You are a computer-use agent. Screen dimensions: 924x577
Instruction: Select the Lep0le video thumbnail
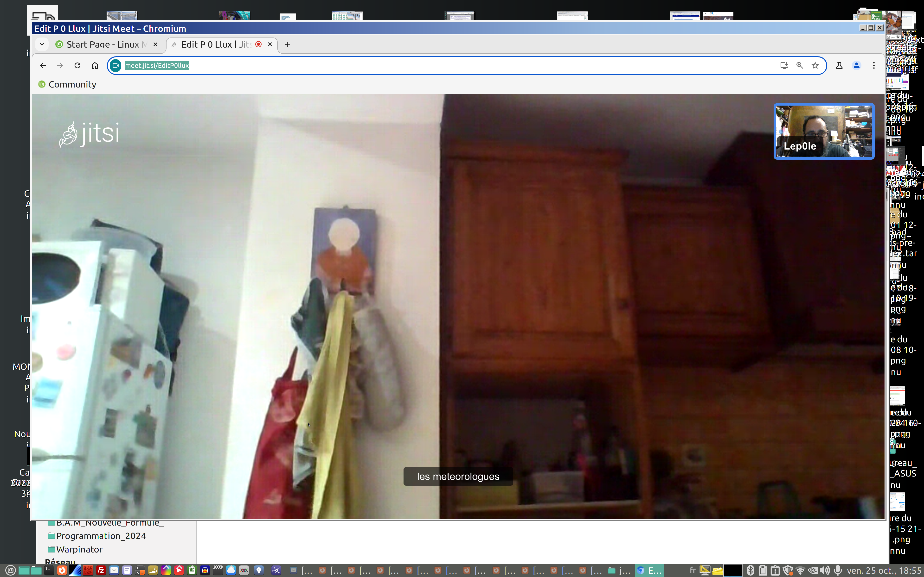824,131
